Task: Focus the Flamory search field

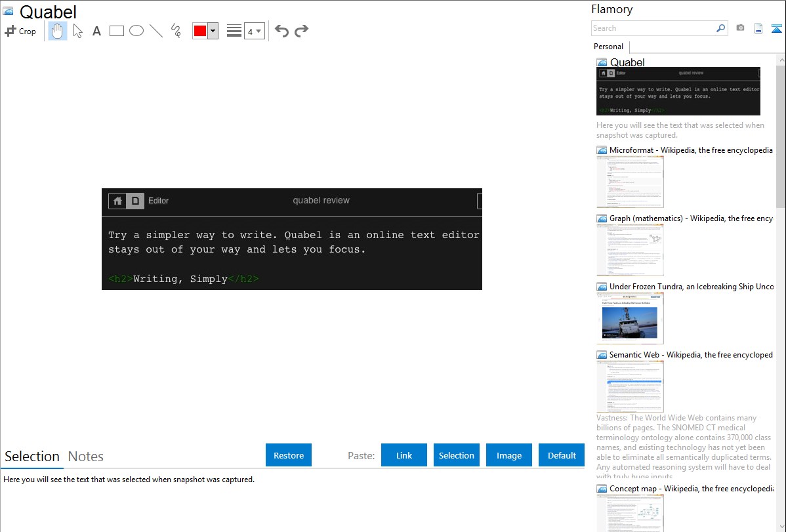Action: pos(653,28)
